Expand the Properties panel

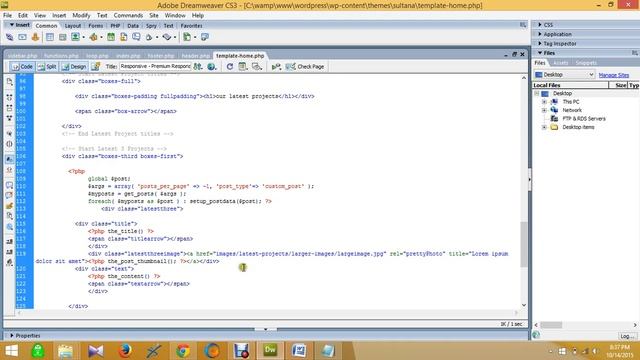(x=12, y=336)
